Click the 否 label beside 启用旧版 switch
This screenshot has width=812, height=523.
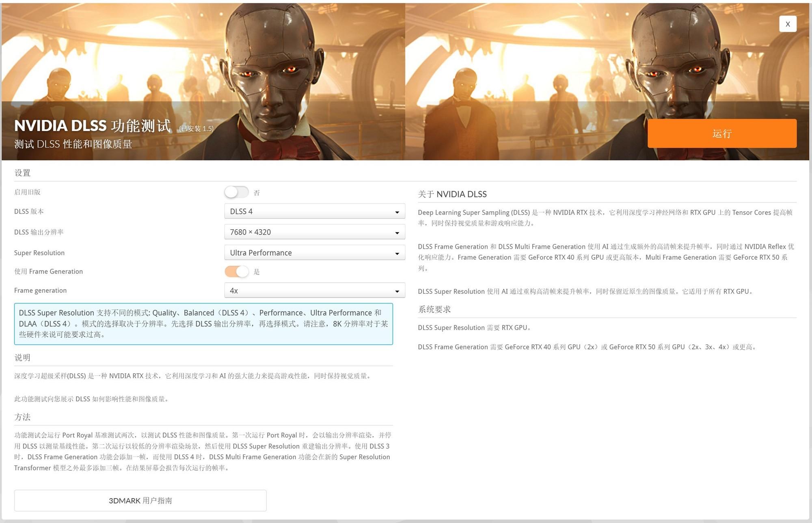257,193
